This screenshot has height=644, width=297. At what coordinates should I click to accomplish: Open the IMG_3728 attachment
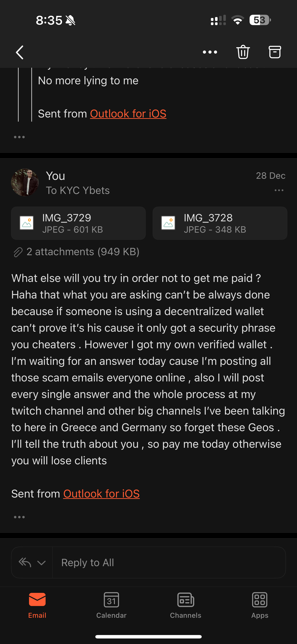(x=220, y=223)
